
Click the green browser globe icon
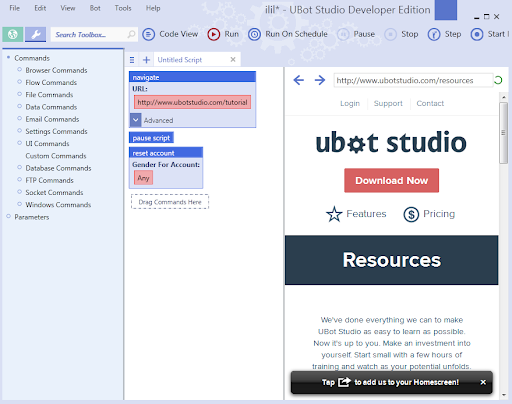(x=13, y=34)
